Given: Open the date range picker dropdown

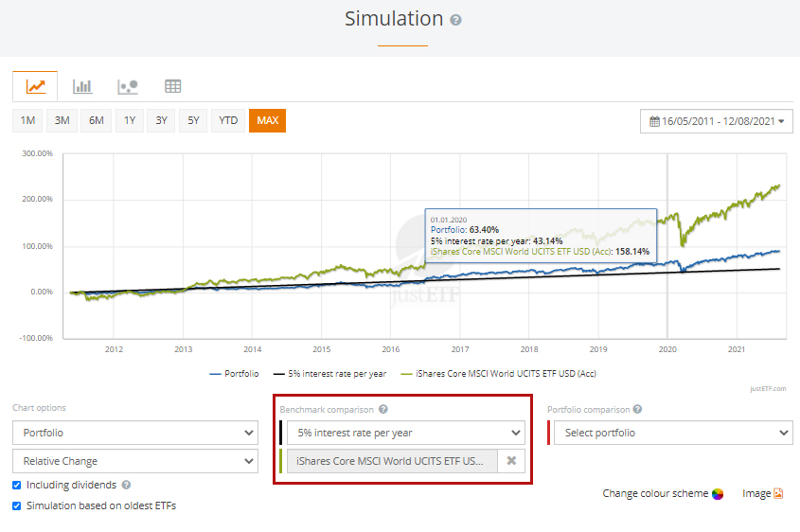Looking at the screenshot, I should 718,121.
